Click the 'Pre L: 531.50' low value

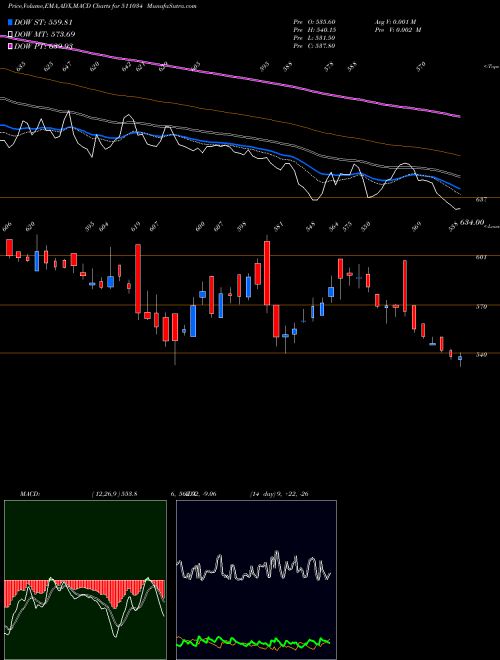pyautogui.click(x=314, y=38)
